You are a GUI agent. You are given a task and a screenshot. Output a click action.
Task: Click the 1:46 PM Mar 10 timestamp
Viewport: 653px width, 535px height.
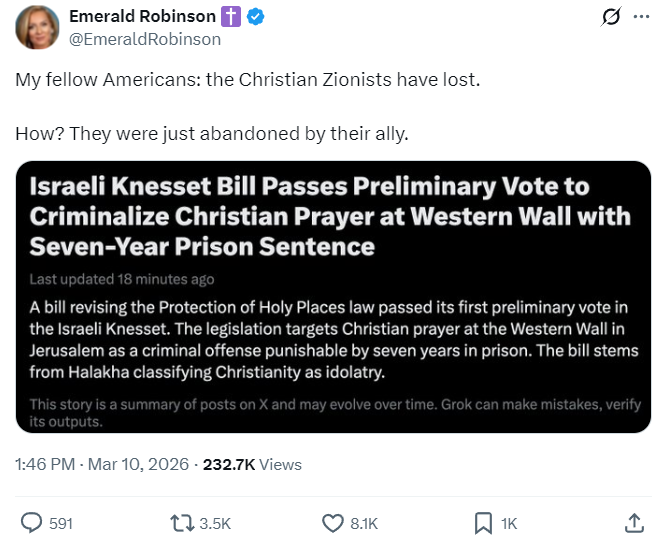coord(104,464)
